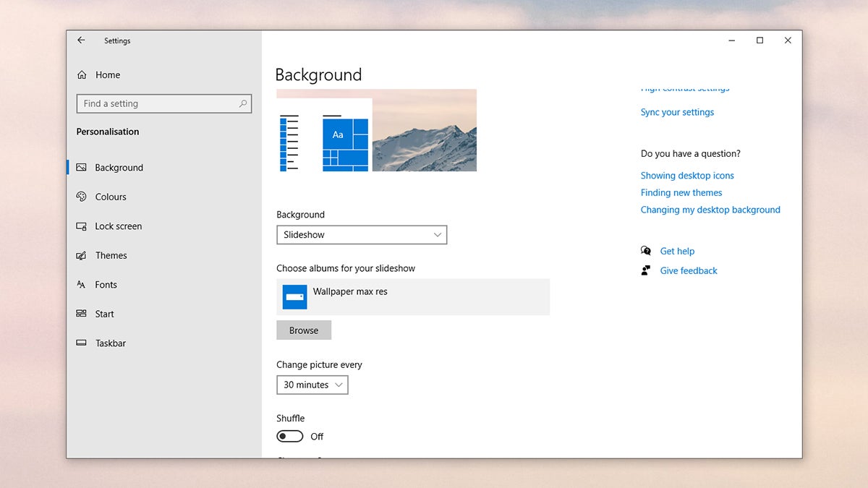Expand the Change picture every dropdown

tap(312, 385)
